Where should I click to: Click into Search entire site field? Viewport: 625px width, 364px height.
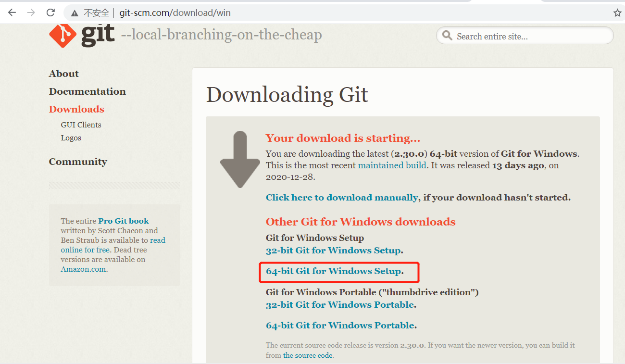525,36
